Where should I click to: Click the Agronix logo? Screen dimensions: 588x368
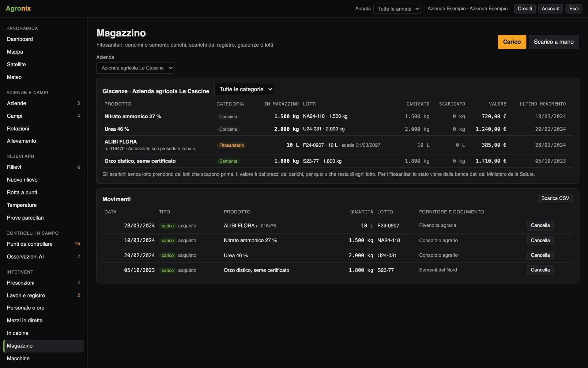click(x=18, y=9)
